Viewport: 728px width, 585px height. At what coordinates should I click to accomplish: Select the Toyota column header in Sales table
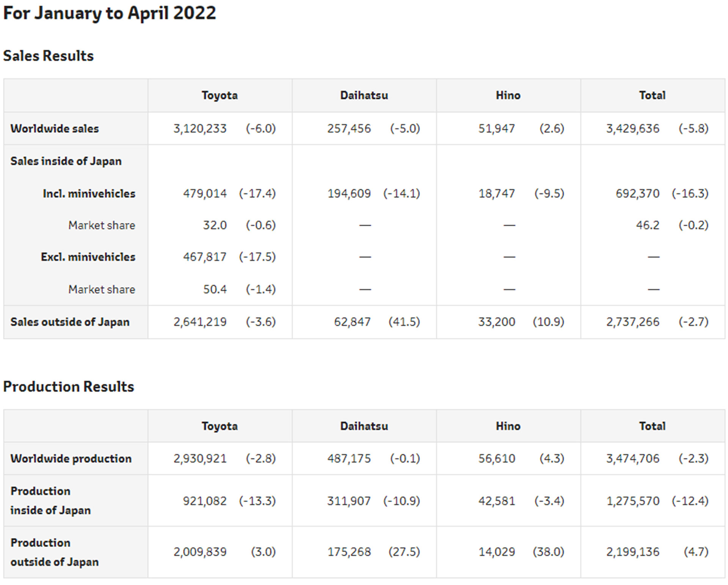[220, 95]
